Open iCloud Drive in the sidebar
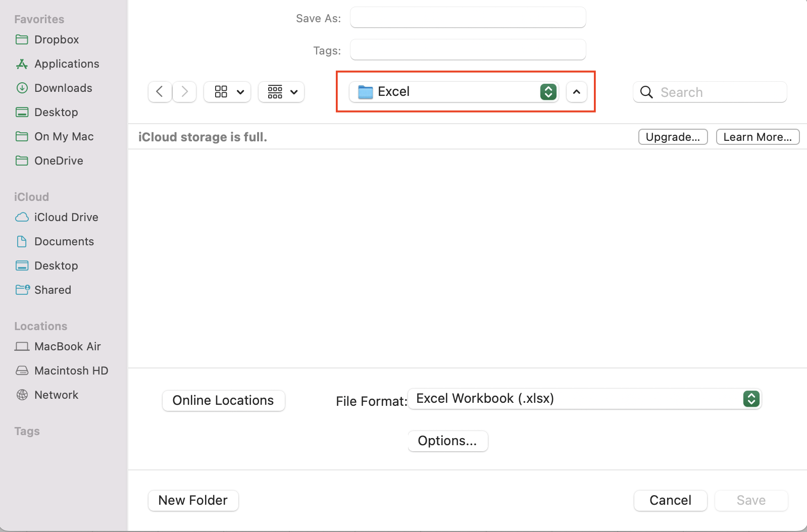 [x=57, y=217]
